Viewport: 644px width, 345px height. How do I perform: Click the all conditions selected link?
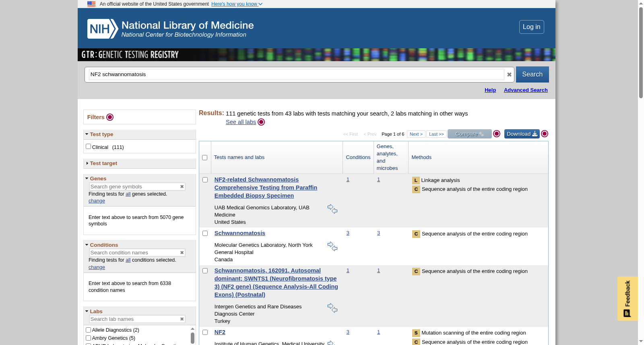tap(128, 260)
